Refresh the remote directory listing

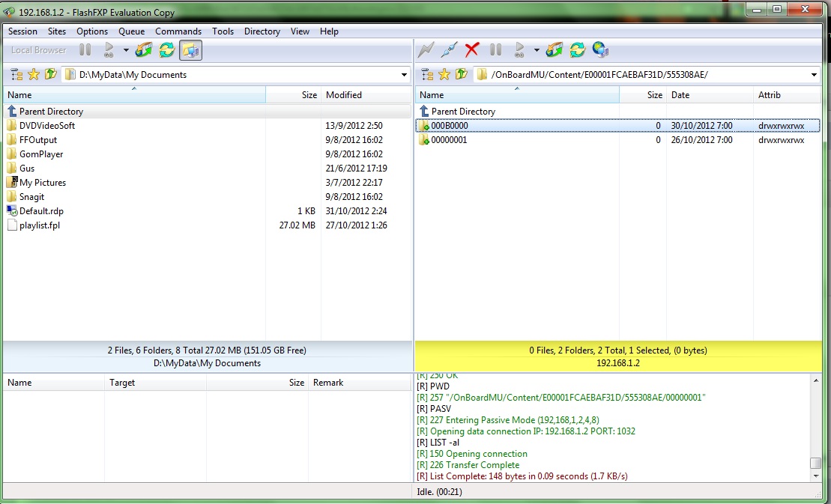tap(578, 50)
